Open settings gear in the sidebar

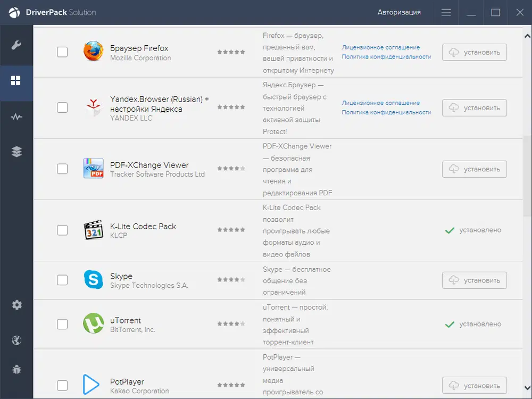click(x=16, y=305)
